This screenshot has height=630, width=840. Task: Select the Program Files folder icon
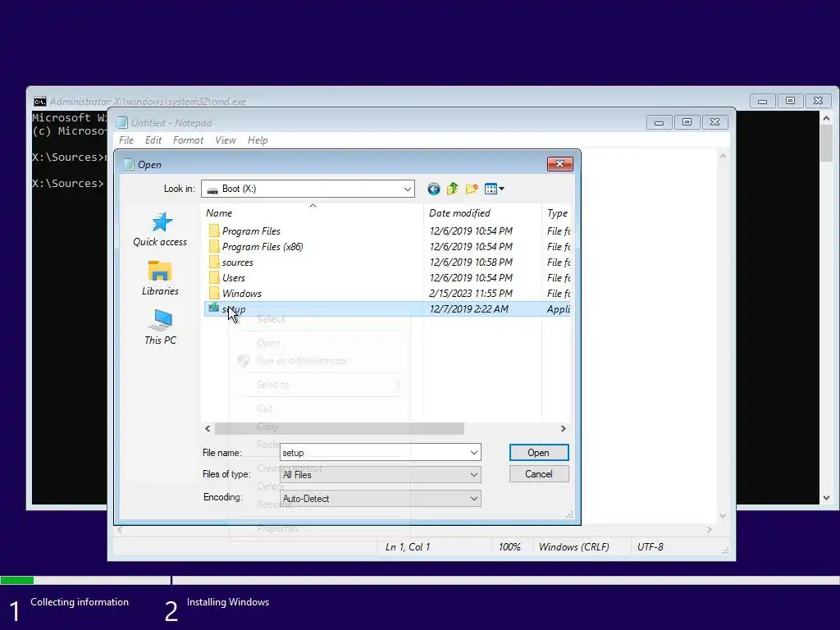point(214,231)
